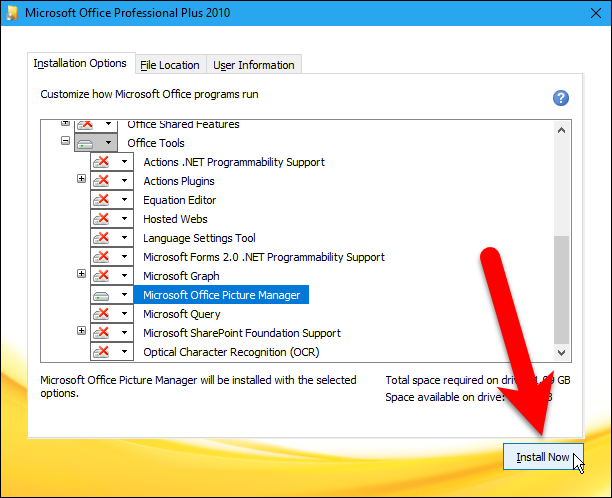Click the red X icon for SharePoint Foundation Support
Screen dimensions: 612x498
[101, 333]
